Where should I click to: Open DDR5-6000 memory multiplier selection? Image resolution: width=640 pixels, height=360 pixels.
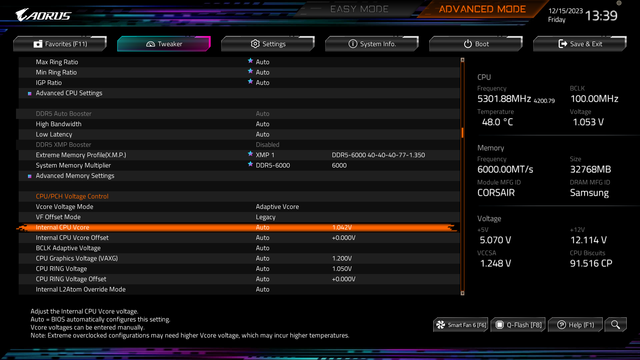coord(273,165)
